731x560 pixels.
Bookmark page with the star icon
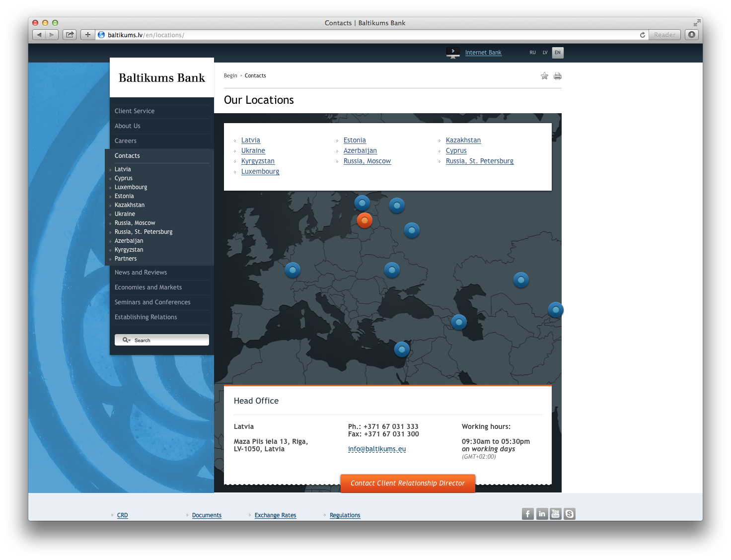544,76
